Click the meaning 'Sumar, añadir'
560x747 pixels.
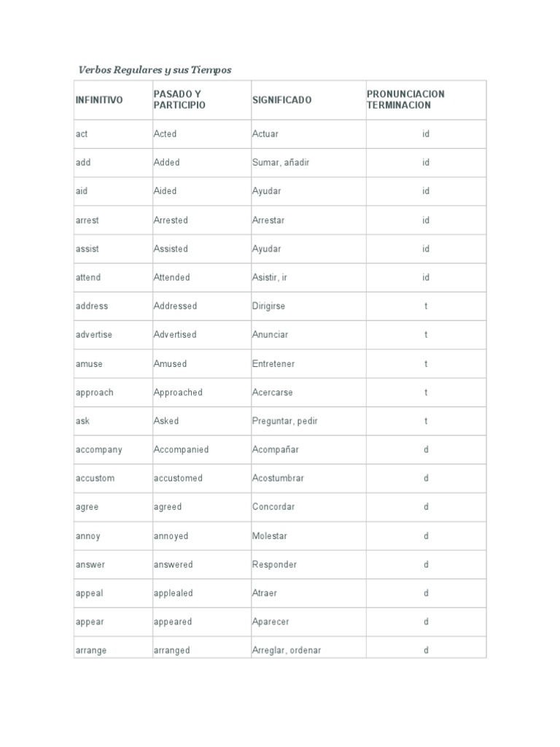[281, 163]
